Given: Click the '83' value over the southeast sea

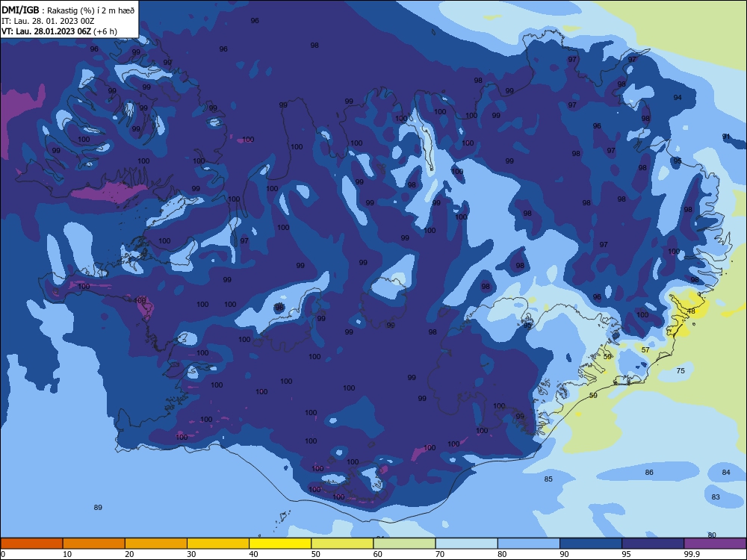Looking at the screenshot, I should [716, 497].
